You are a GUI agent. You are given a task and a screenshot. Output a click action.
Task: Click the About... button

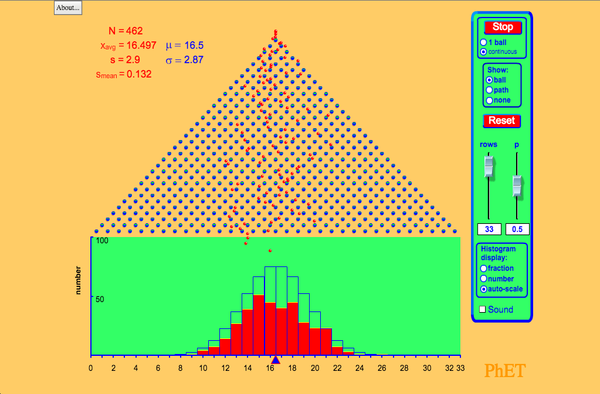point(68,8)
